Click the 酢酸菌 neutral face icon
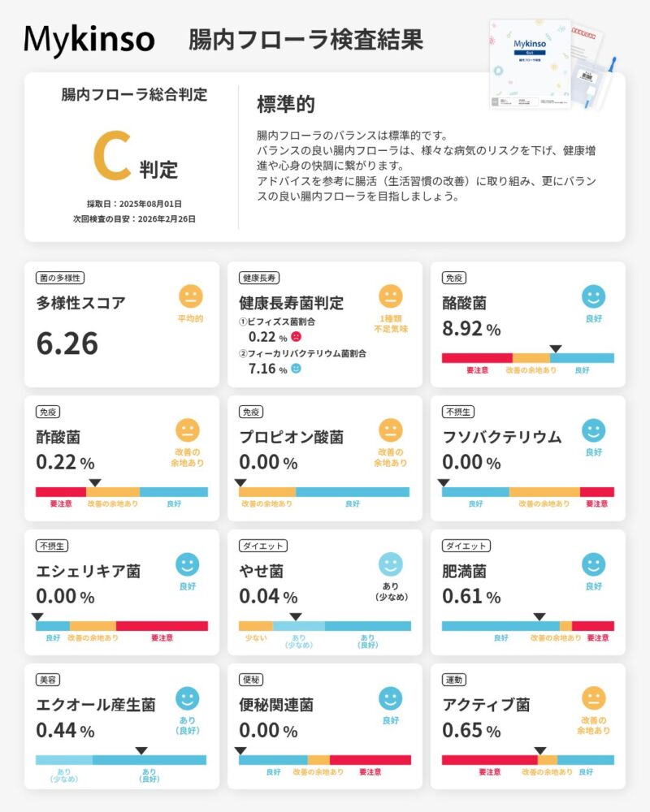 click(188, 430)
